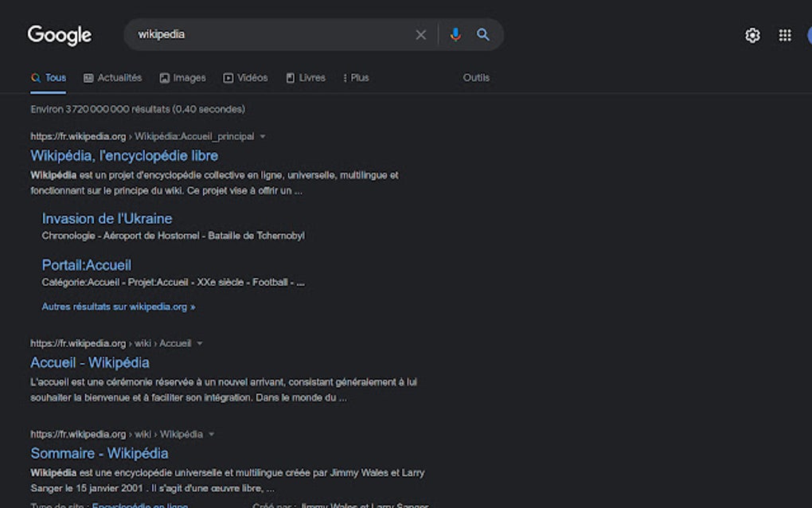This screenshot has width=812, height=508.
Task: Click the XXe siècle text
Action: [x=220, y=282]
